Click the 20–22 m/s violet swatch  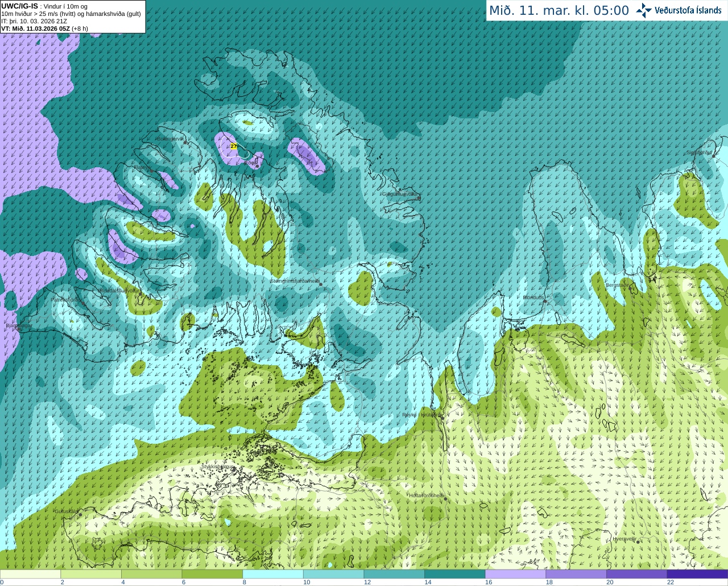pos(637,574)
